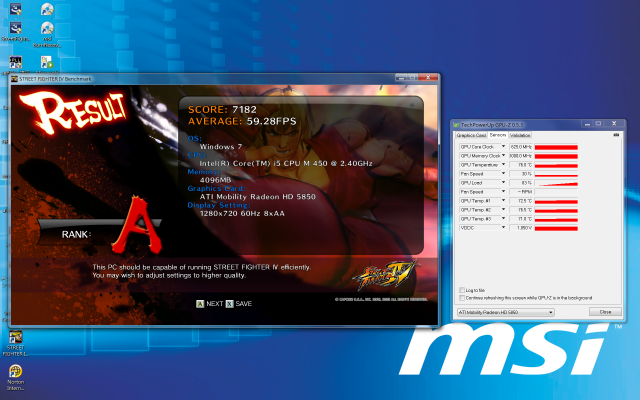Click the GPU Memory Clock red graph bar
The height and width of the screenshot is (400, 640).
[556, 156]
